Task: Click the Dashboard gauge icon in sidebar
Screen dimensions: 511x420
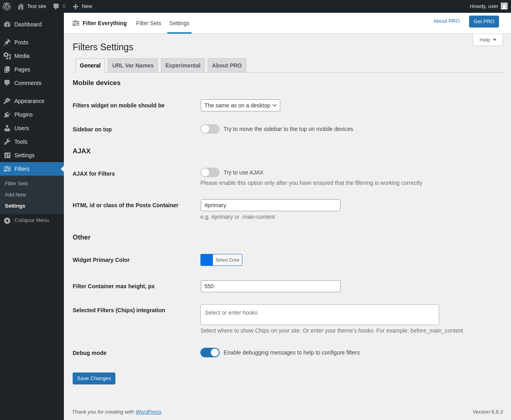Action: (x=7, y=24)
